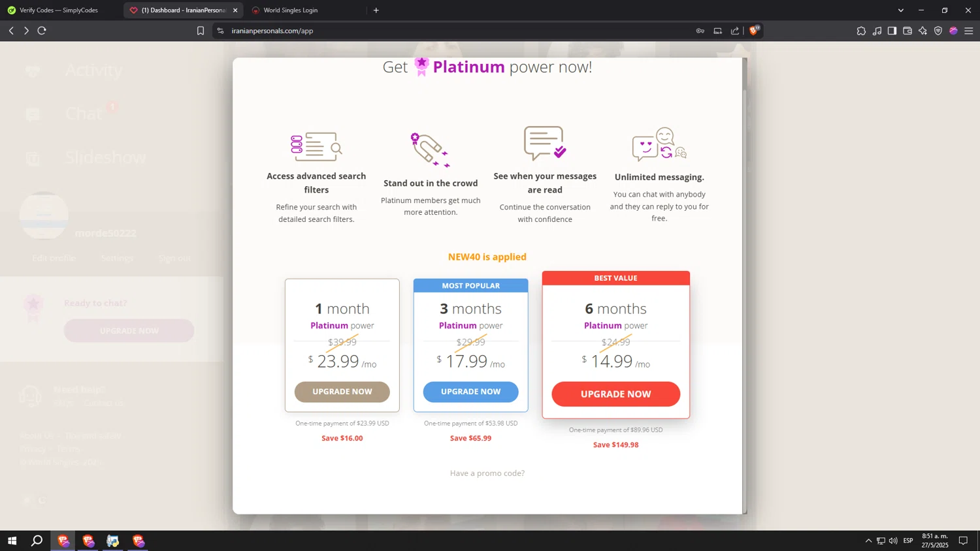The image size is (980, 551).
Task: Click the 'BEST VALUE' plan banner
Action: (x=615, y=278)
